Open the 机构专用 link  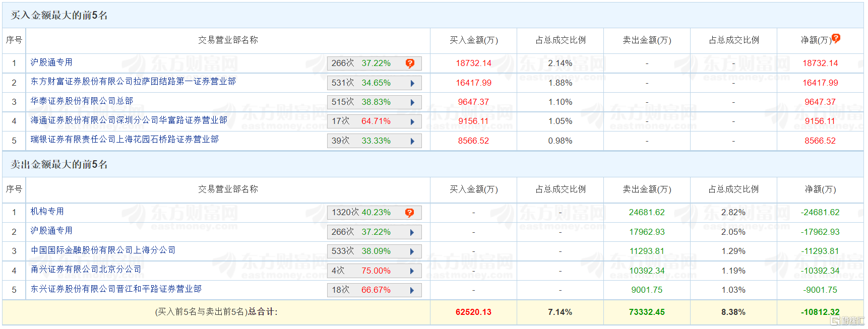47,211
